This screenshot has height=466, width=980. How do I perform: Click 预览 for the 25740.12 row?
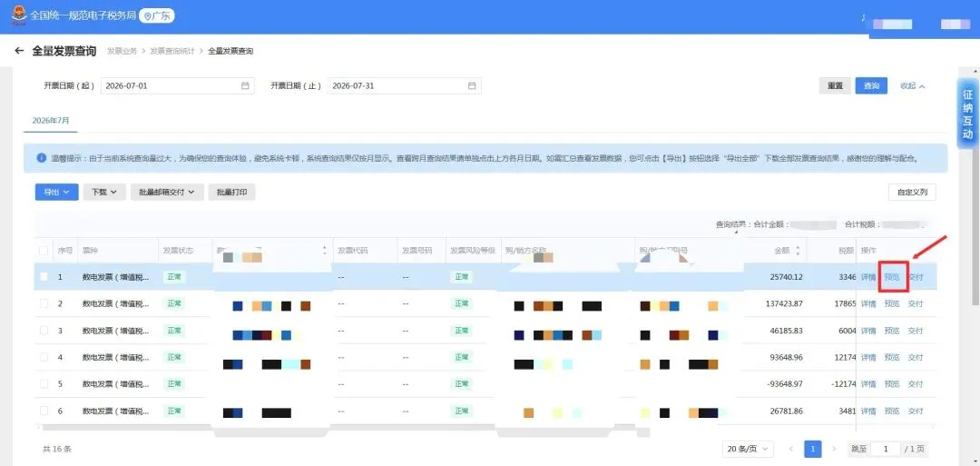tap(892, 277)
